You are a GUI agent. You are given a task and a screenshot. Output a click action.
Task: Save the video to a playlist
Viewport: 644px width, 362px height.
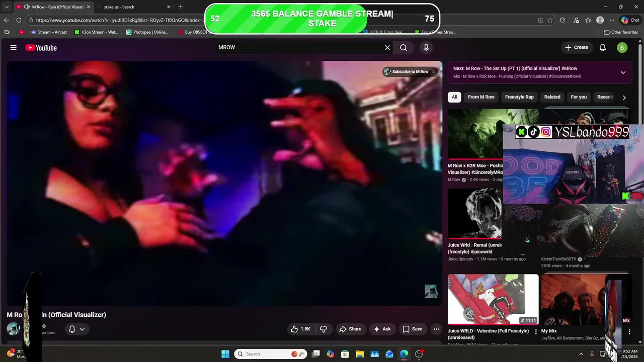coord(413,329)
